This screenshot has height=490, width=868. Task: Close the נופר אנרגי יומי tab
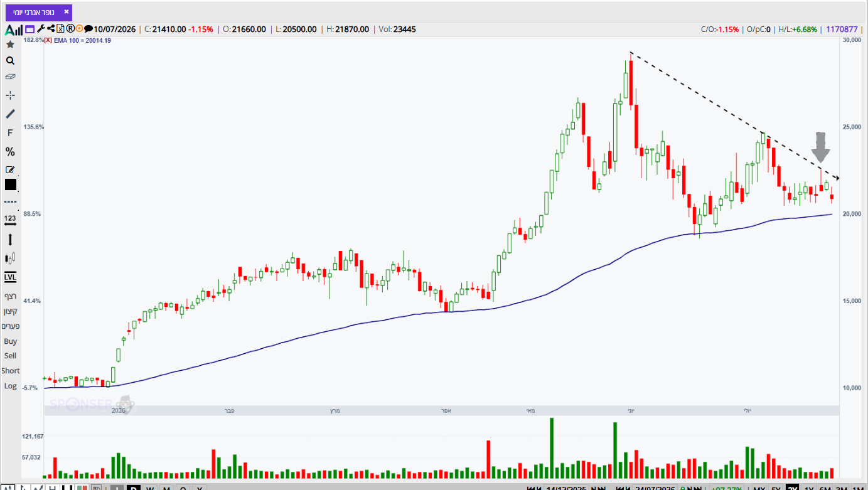(x=67, y=11)
